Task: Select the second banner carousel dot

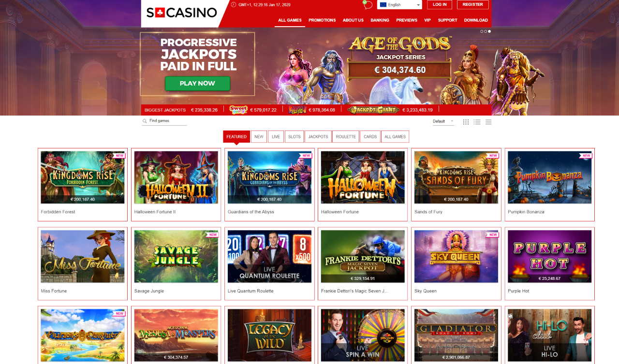Action: coord(486,31)
